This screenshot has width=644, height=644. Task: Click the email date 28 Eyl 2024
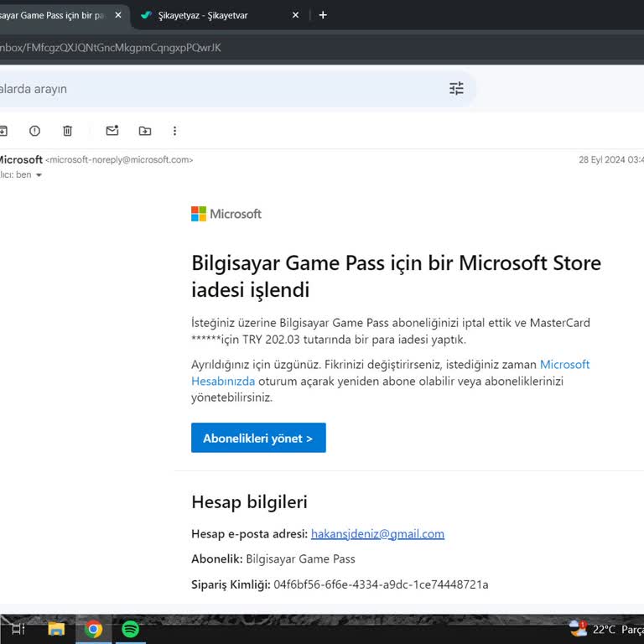(611, 160)
